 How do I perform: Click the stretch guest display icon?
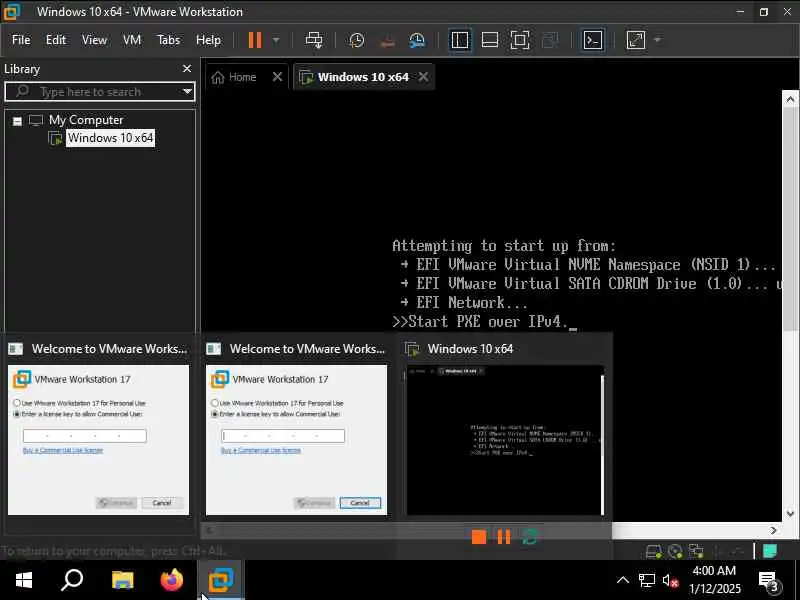click(x=636, y=40)
